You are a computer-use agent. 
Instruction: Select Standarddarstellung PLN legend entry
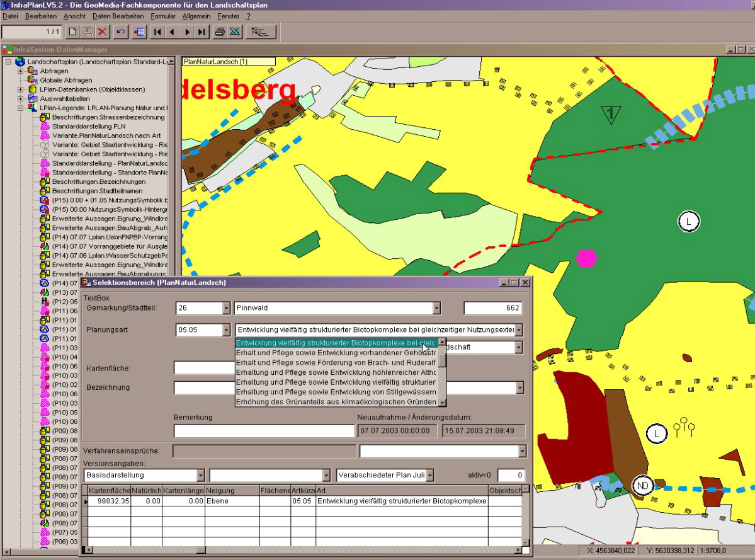tap(89, 126)
